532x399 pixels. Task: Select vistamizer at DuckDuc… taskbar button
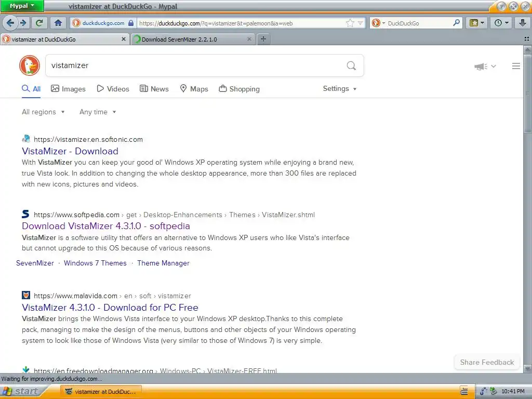pos(101,392)
